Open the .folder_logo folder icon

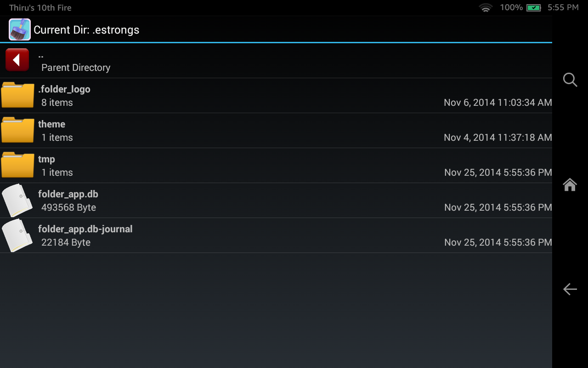(x=17, y=95)
